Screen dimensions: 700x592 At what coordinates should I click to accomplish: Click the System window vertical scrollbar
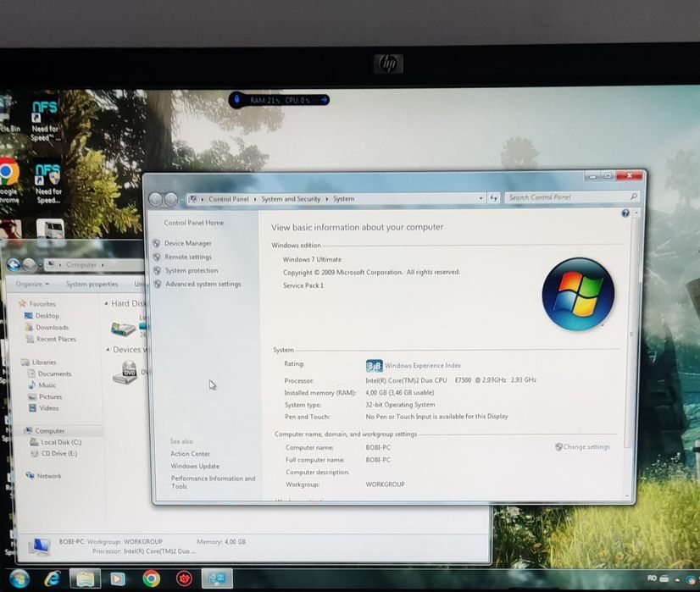click(631, 335)
